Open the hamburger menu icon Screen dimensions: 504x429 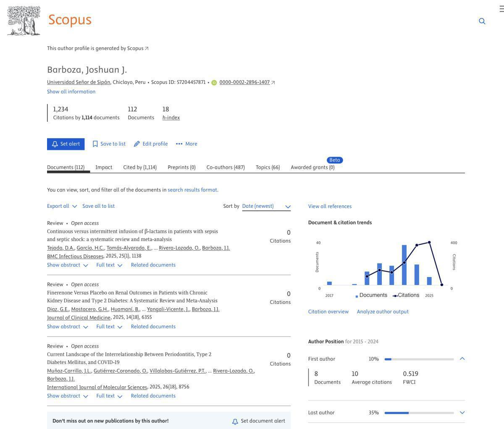[x=501, y=9]
